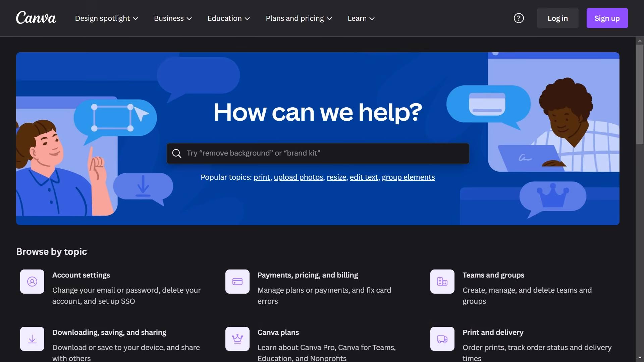
Task: Open the edit text popular topic
Action: 364,177
